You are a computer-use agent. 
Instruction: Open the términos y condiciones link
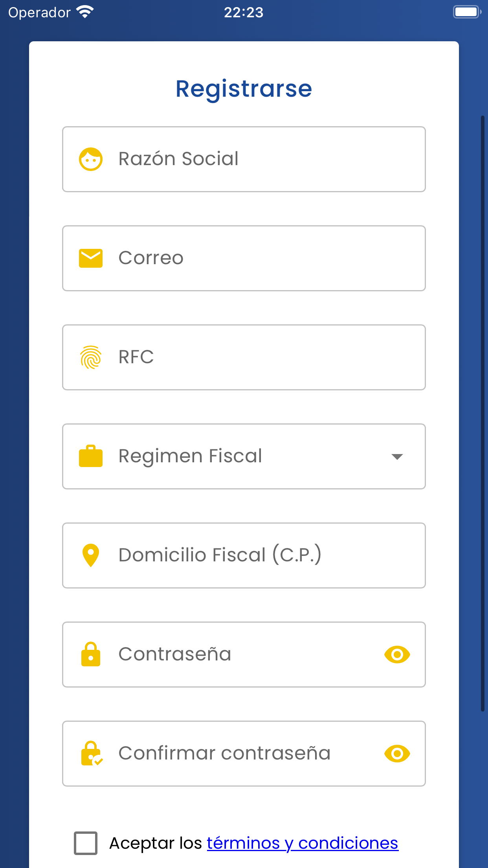(303, 843)
